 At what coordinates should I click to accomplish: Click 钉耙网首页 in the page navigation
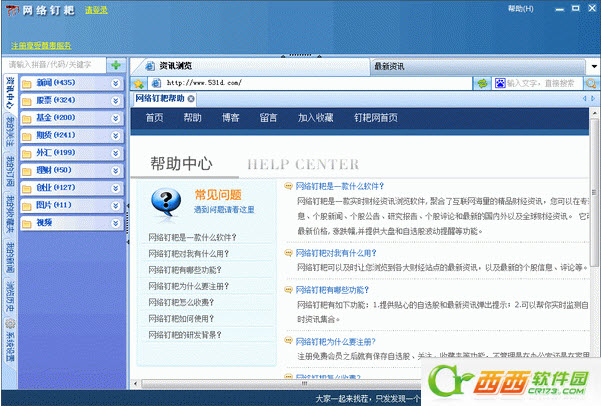coord(376,118)
